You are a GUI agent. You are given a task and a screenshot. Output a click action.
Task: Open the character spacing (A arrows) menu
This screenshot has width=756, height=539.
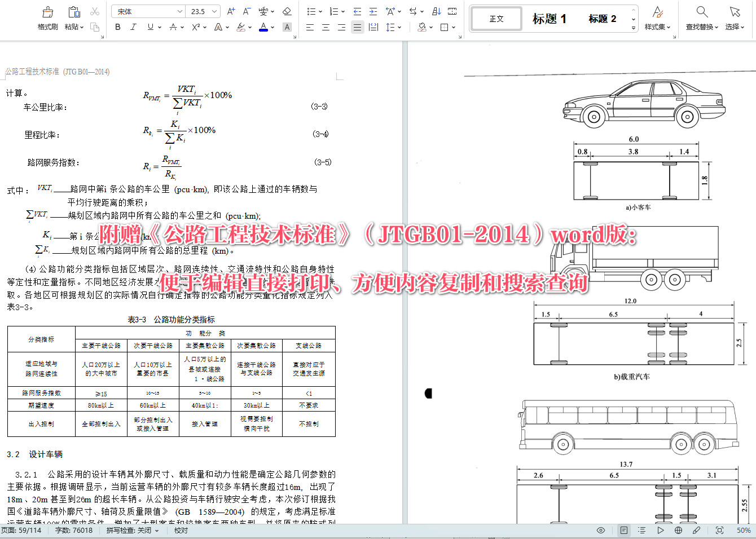click(x=393, y=11)
